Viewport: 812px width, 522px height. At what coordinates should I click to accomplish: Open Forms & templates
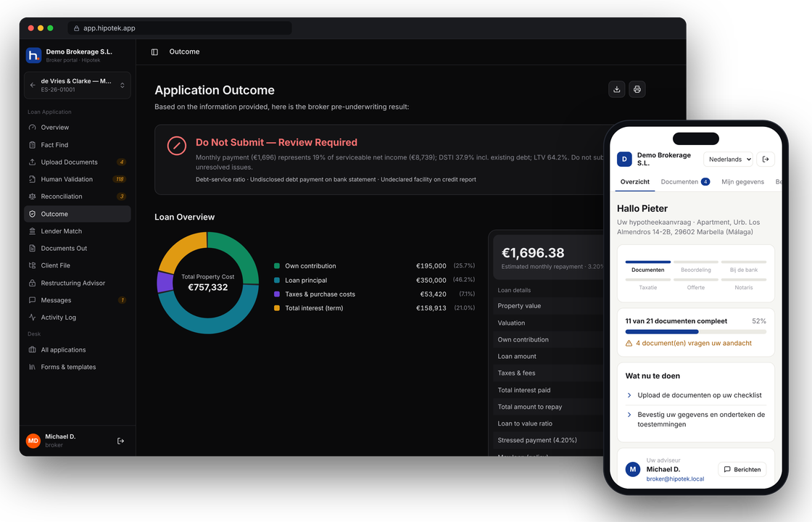tap(77, 367)
